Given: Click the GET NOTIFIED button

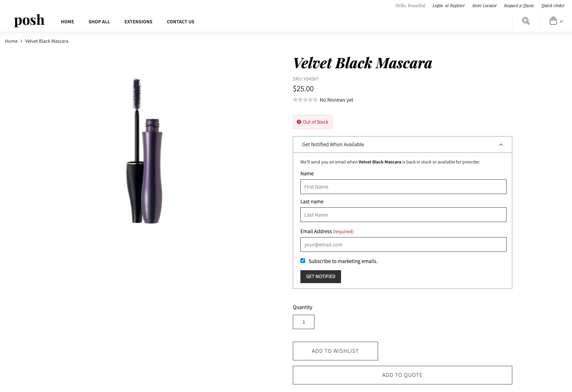Looking at the screenshot, I should [x=321, y=277].
